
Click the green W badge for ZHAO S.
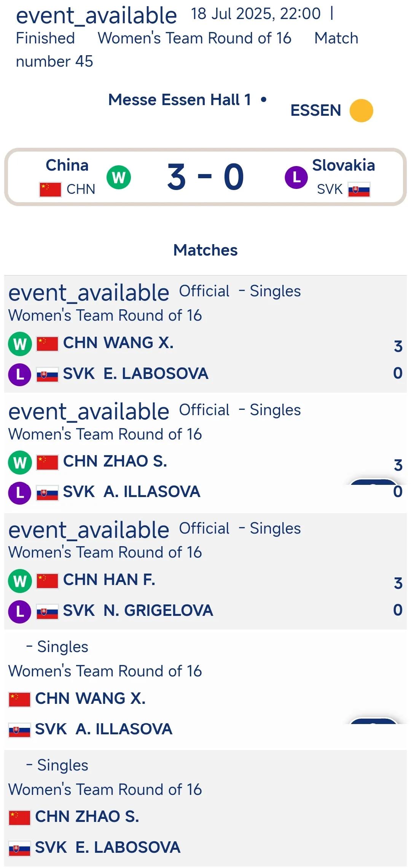click(x=20, y=462)
